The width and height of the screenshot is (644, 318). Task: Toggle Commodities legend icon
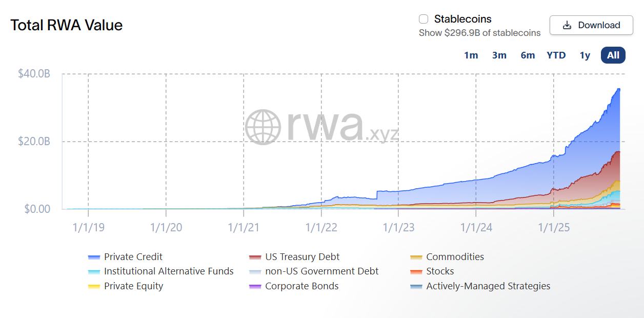(x=416, y=257)
